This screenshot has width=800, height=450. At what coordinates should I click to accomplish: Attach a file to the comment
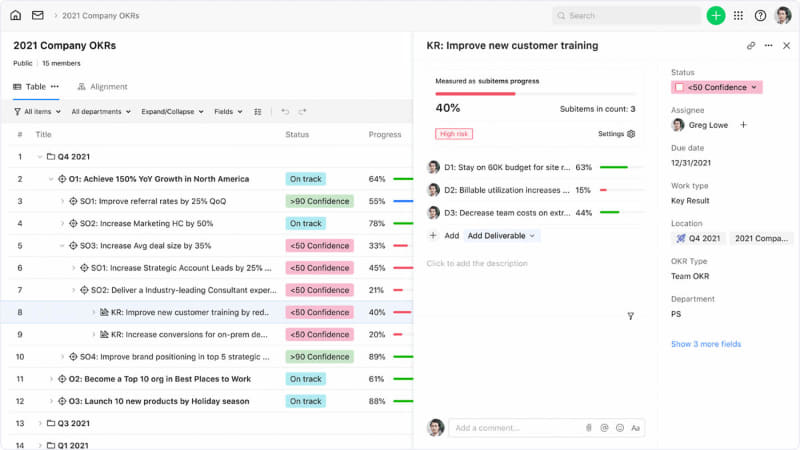coord(589,428)
